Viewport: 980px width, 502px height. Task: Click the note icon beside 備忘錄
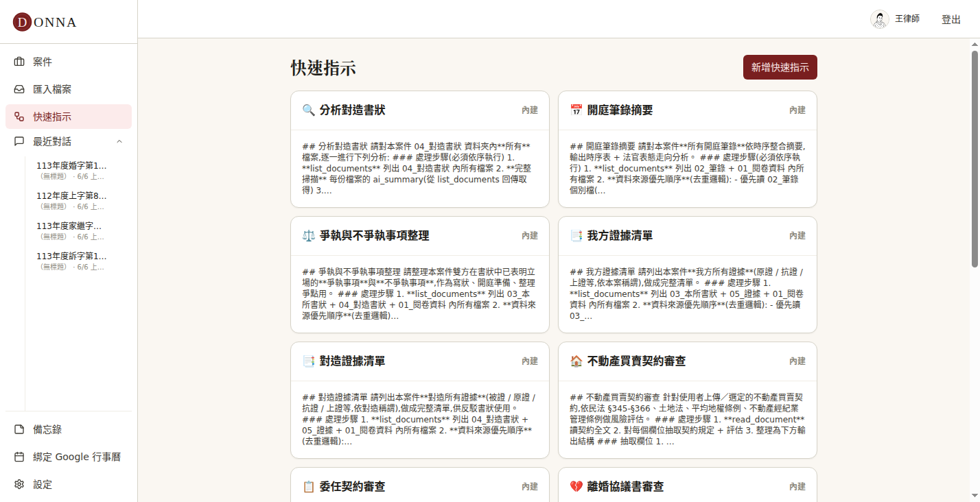[x=19, y=429]
